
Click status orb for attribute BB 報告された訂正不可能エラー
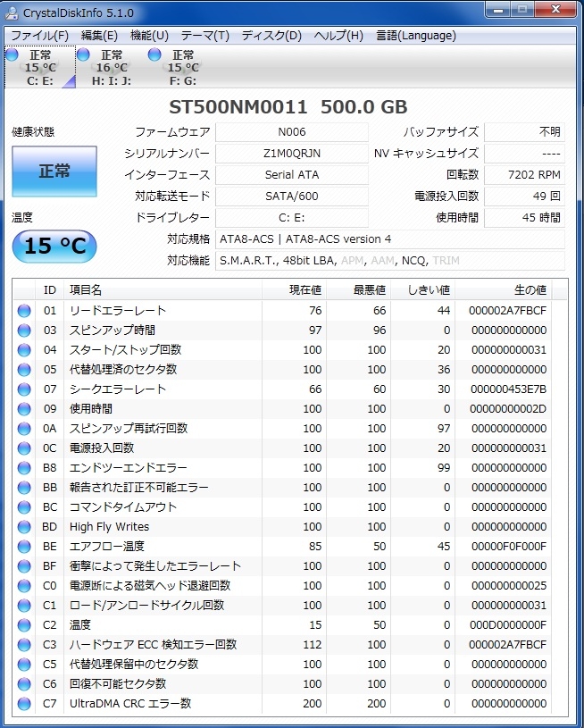pyautogui.click(x=24, y=488)
